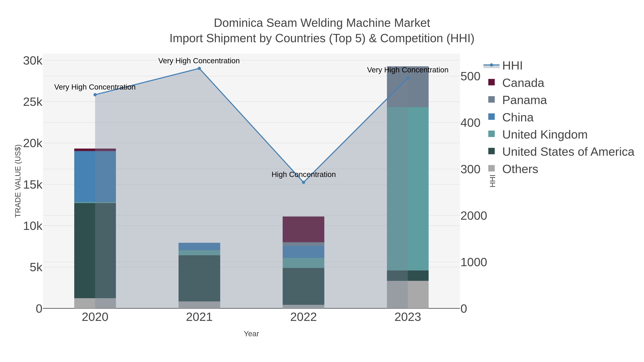This screenshot has width=644, height=362.
Task: Click the 30k y-axis tick label
Action: click(33, 61)
